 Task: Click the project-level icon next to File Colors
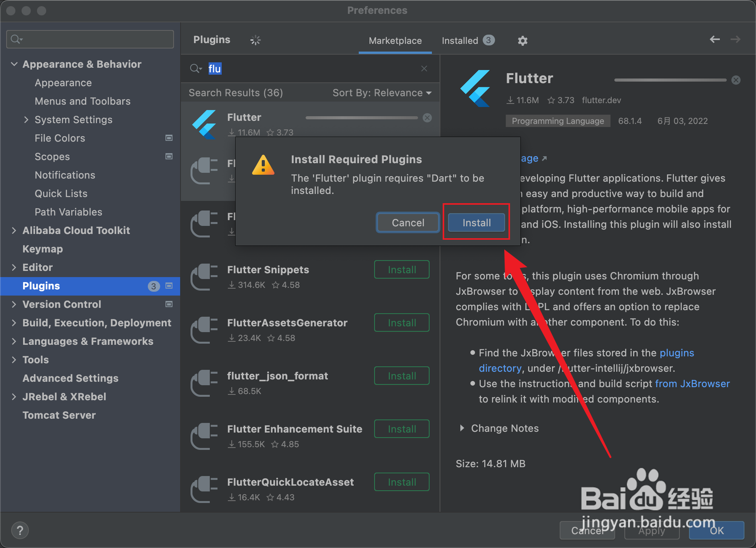[169, 138]
